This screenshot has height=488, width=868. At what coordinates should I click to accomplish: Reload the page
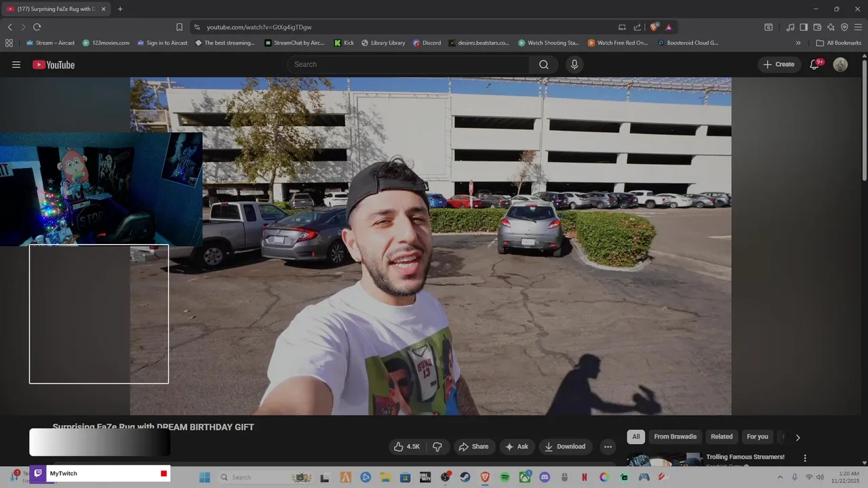coord(37,27)
